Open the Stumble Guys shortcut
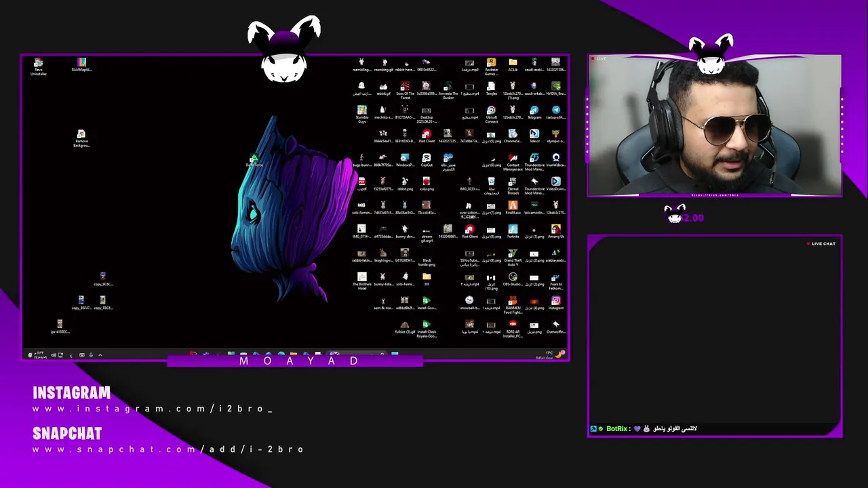Viewport: 868px width, 488px height. [x=361, y=115]
